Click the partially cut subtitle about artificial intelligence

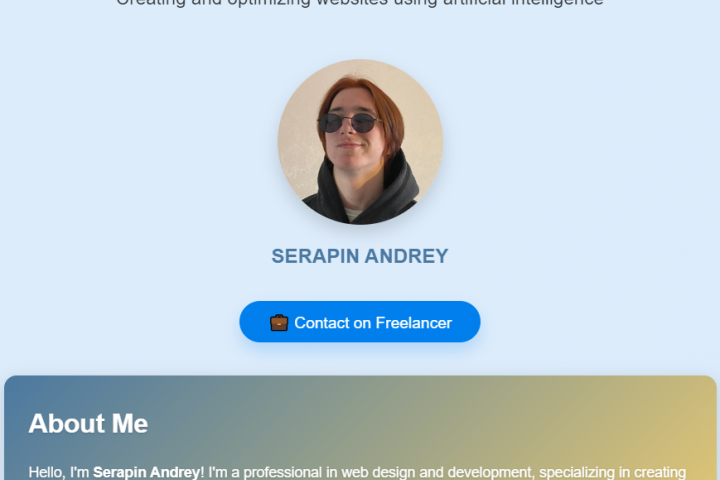pos(360,3)
